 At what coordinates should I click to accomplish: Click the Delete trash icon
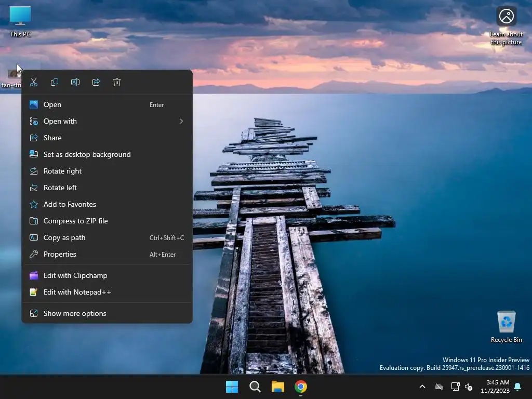coord(117,82)
